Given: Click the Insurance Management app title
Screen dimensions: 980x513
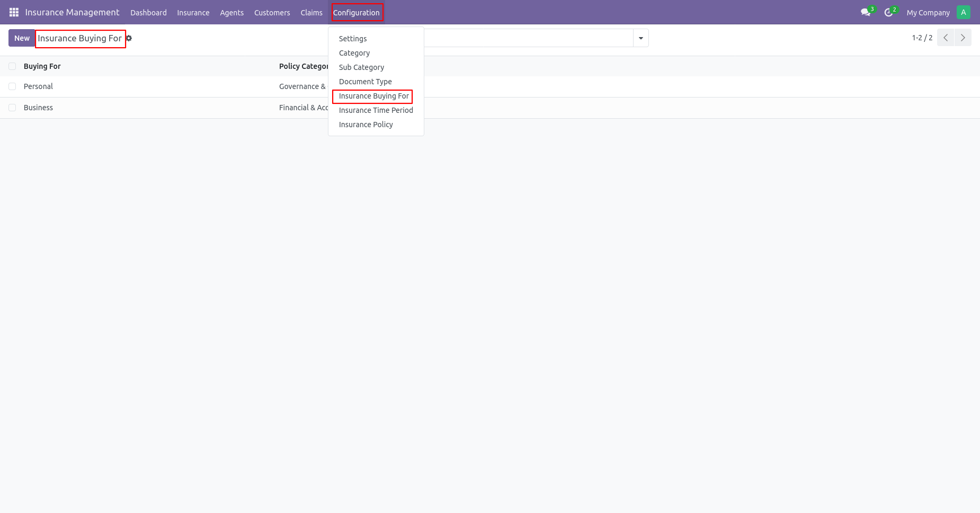Looking at the screenshot, I should coord(72,12).
